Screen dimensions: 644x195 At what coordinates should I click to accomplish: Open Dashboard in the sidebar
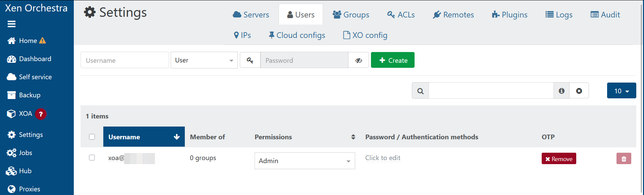tap(29, 59)
